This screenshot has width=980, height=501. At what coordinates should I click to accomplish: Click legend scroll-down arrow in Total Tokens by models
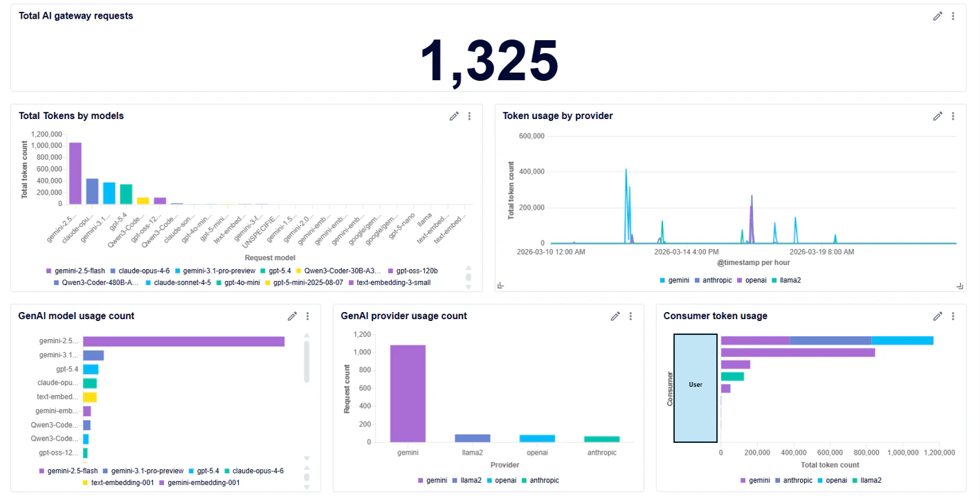tap(469, 286)
